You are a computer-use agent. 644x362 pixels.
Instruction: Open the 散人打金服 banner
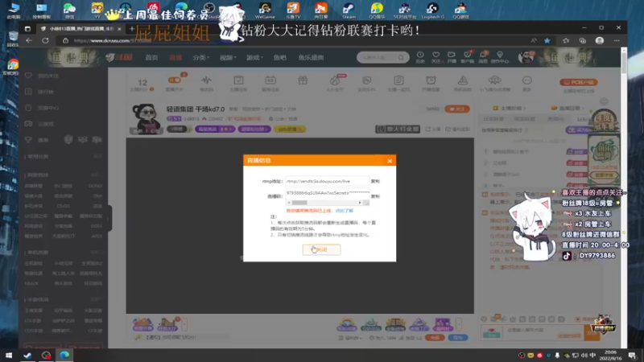[x=398, y=129]
